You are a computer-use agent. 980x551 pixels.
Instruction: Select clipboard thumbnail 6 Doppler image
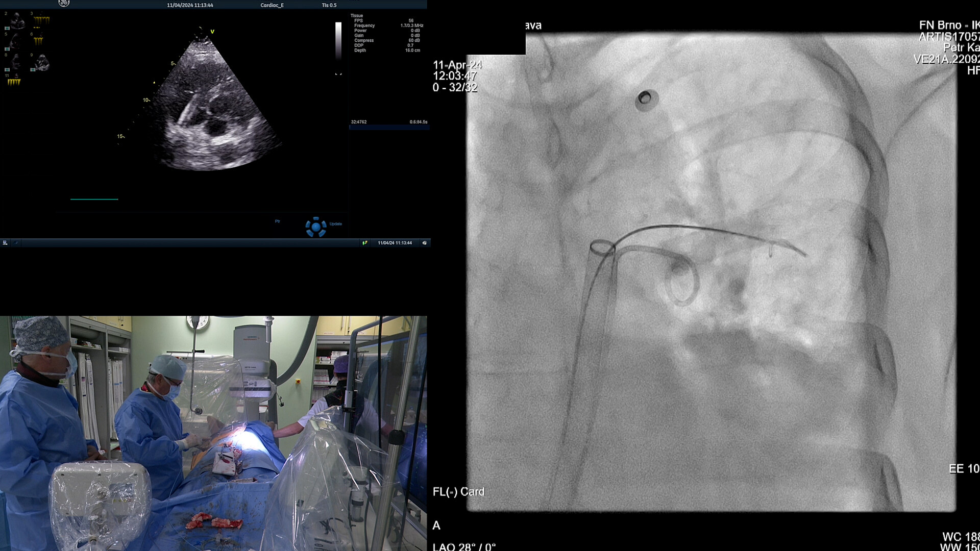point(39,41)
